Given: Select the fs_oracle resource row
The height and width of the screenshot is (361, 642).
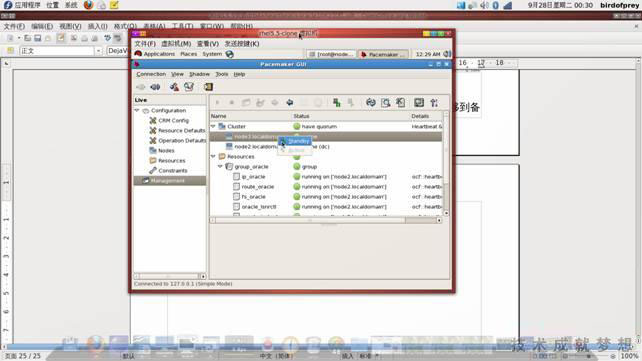Looking at the screenshot, I should [326, 197].
